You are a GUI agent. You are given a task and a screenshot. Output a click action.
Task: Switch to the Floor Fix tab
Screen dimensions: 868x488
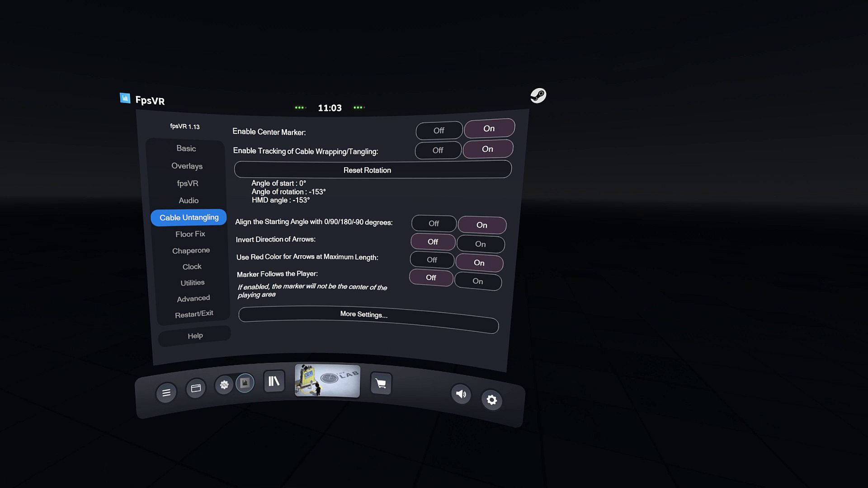point(190,234)
